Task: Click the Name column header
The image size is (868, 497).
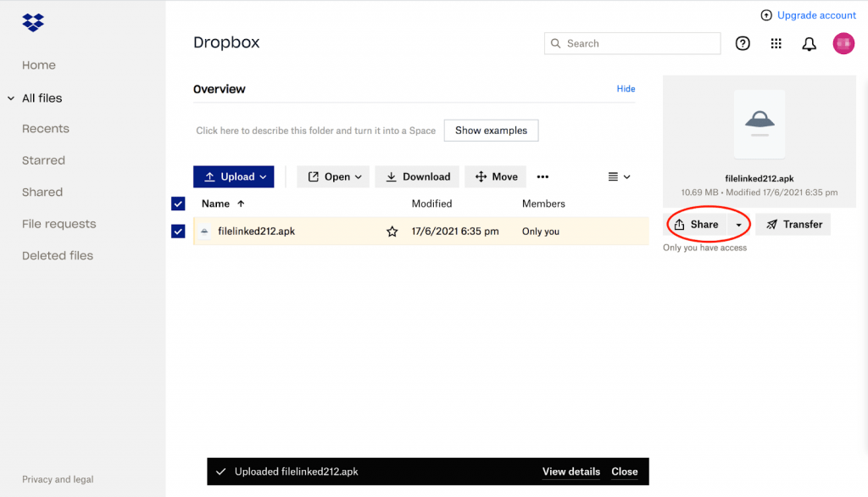Action: coord(215,204)
